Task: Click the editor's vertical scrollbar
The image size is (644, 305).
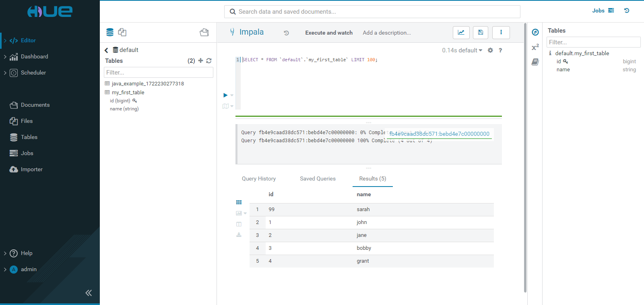Action: click(525, 157)
